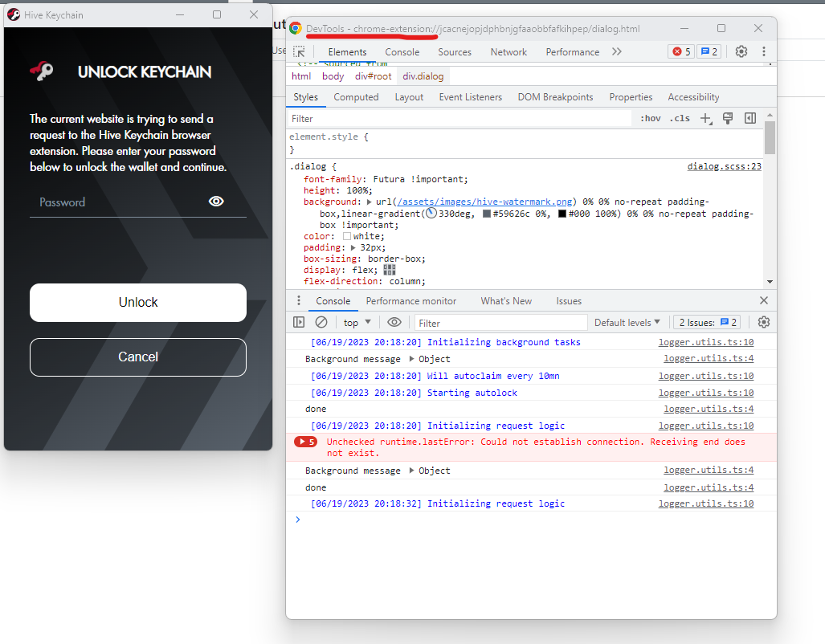Select body breadcrumb
This screenshot has height=644, width=825.
(x=333, y=76)
